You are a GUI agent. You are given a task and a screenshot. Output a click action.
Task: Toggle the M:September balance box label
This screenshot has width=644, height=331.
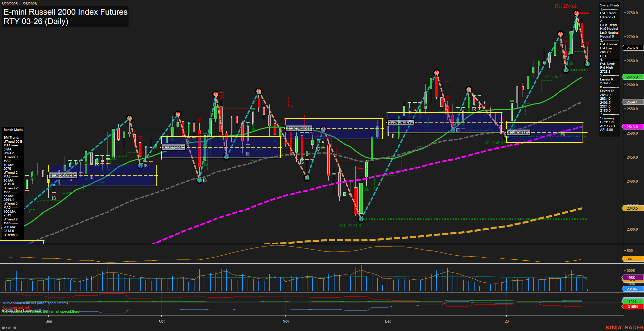click(63, 175)
